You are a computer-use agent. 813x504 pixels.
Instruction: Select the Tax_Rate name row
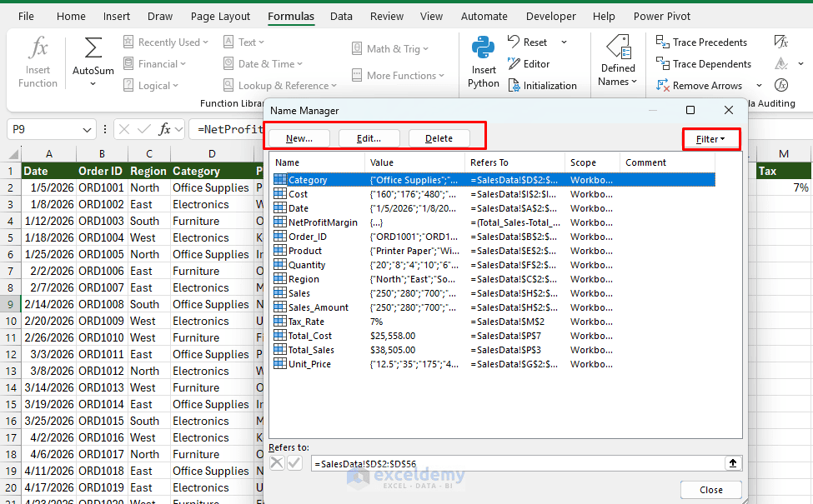[494, 322]
